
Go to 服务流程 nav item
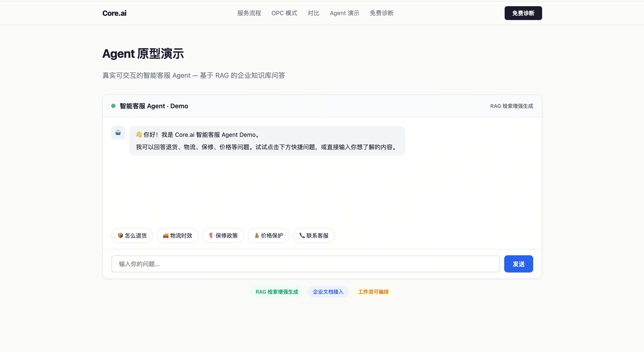(x=249, y=13)
